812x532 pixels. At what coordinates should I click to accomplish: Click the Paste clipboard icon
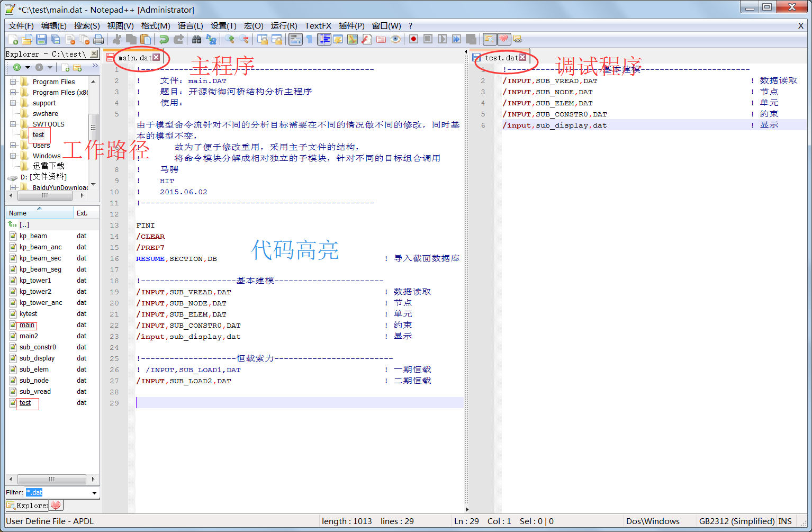pos(146,39)
